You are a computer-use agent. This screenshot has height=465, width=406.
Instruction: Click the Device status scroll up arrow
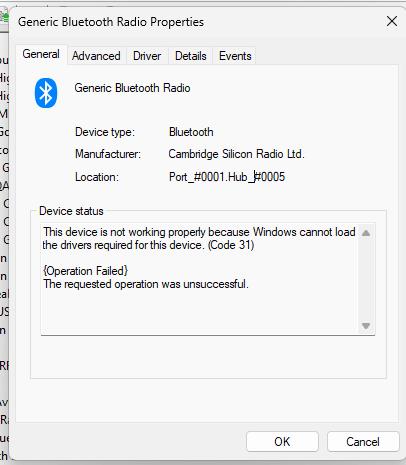click(x=366, y=233)
